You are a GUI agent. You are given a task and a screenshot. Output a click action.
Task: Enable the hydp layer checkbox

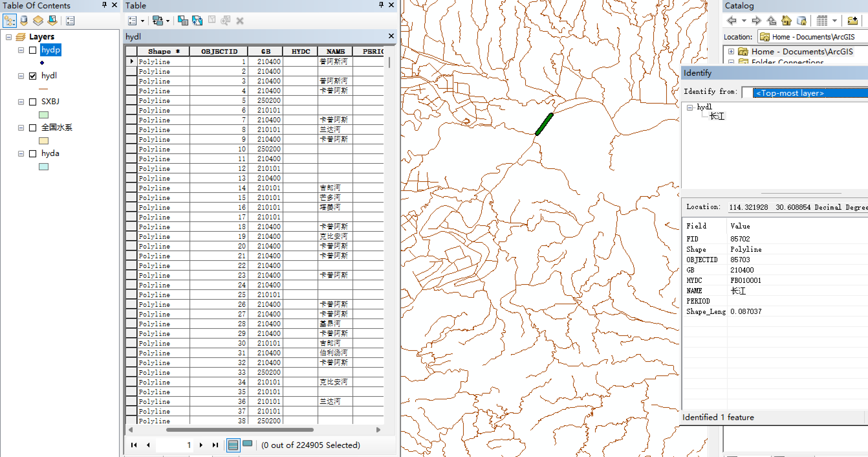[x=33, y=50]
